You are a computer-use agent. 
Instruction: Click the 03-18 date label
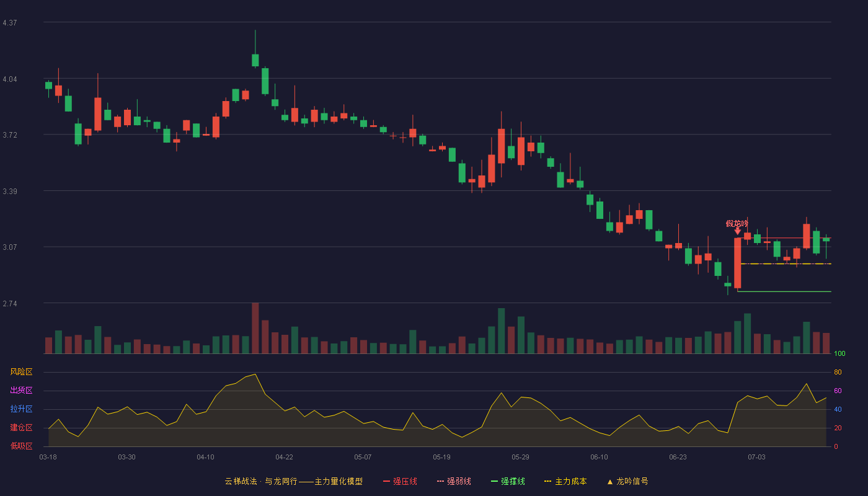tap(48, 457)
